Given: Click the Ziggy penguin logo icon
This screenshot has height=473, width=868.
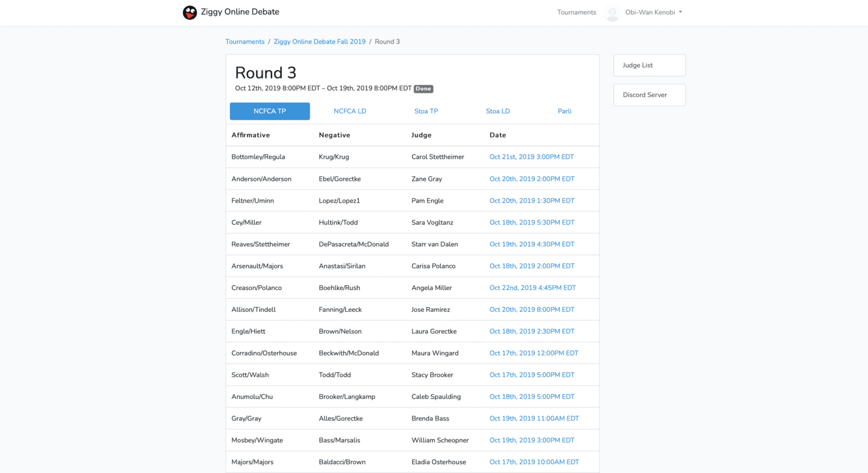Looking at the screenshot, I should click(190, 12).
